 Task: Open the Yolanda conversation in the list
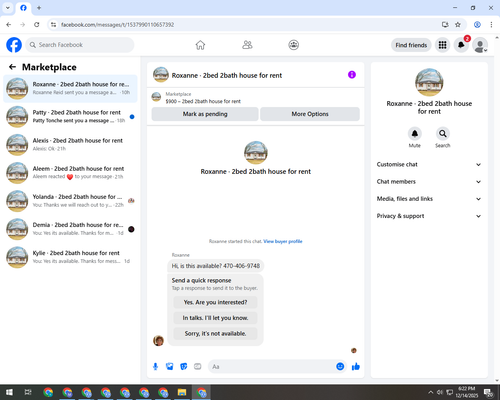pos(70,201)
